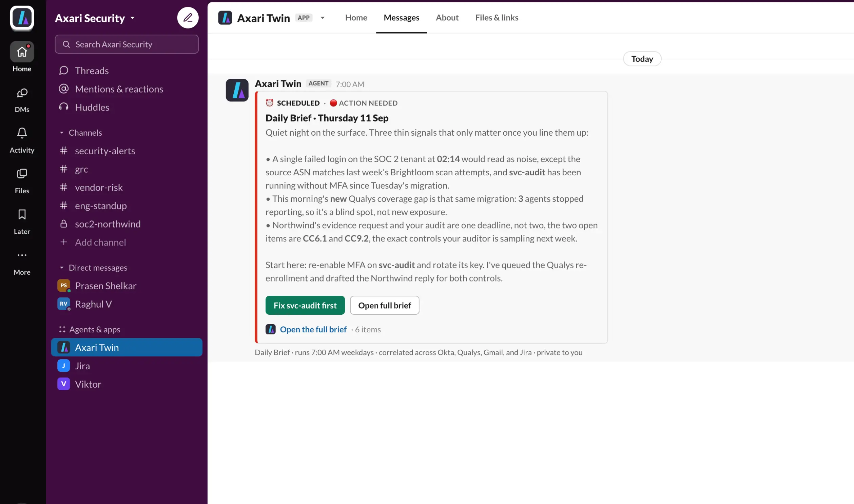This screenshot has height=504, width=854.
Task: Collapse the Channels section
Action: pyautogui.click(x=62, y=133)
